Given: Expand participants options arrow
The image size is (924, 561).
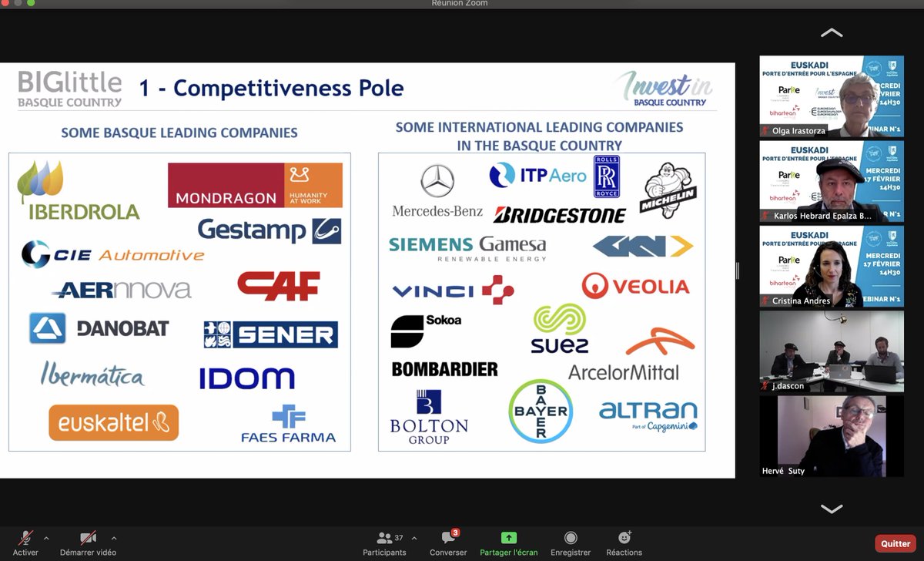Looking at the screenshot, I should coord(414,538).
